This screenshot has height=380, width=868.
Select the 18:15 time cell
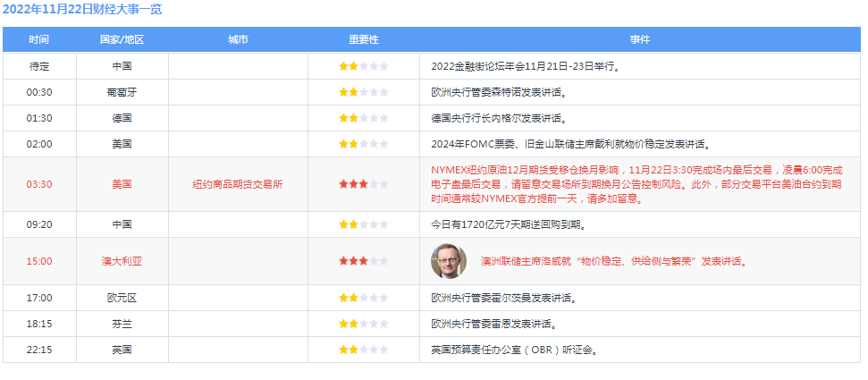pos(39,324)
